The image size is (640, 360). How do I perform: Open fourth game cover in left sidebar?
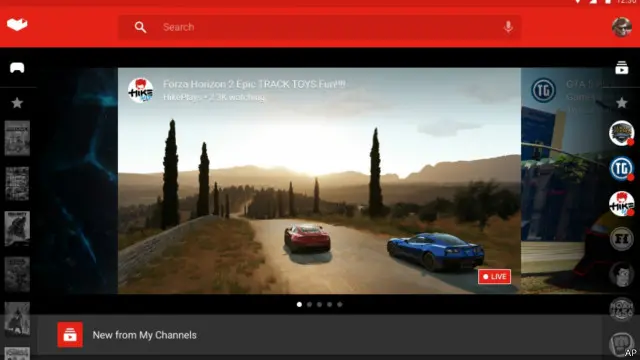(x=17, y=274)
